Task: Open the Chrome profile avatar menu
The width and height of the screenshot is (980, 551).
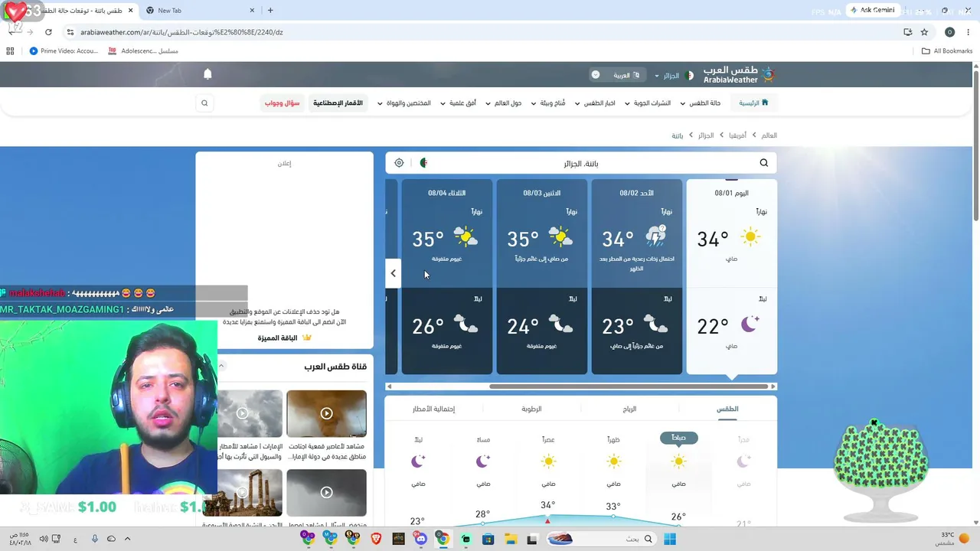Action: pyautogui.click(x=949, y=32)
